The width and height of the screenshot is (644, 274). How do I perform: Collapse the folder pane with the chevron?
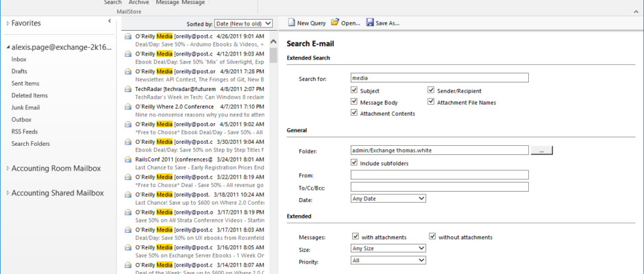click(x=110, y=21)
